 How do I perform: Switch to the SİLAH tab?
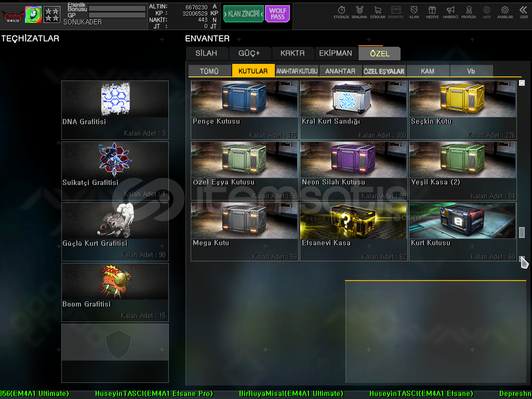coord(207,54)
